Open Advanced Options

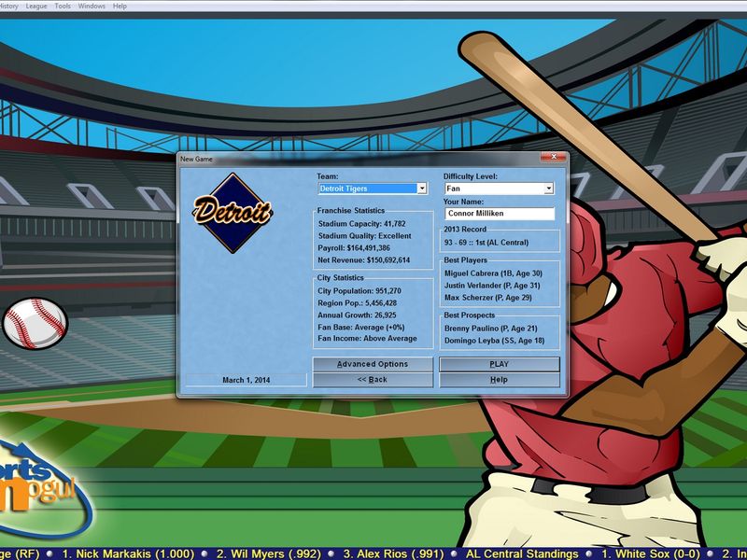pyautogui.click(x=373, y=364)
